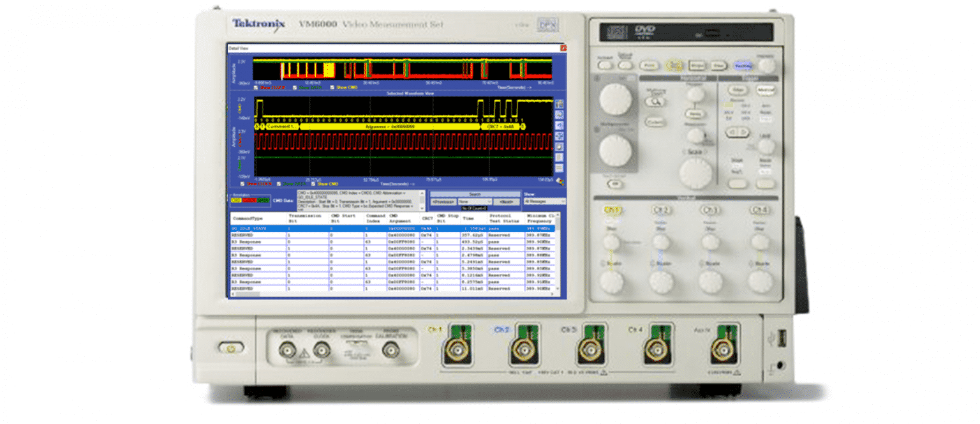Push the yellow-lit button beside Print

point(674,65)
